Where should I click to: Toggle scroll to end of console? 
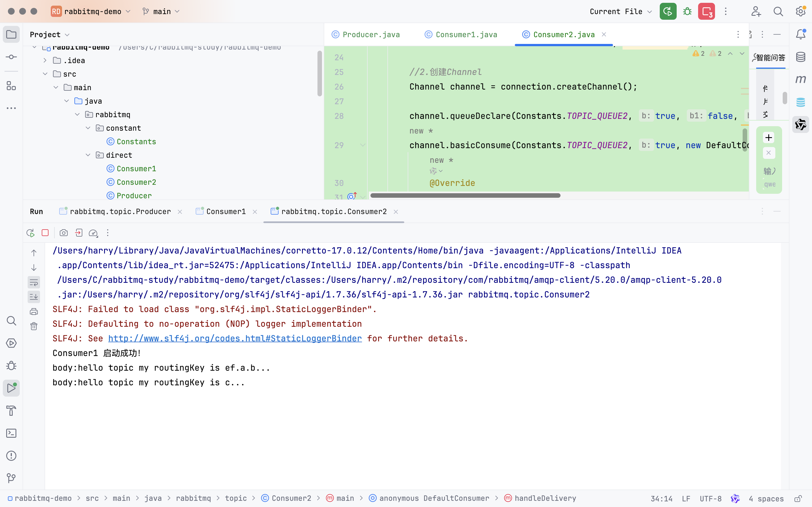click(x=34, y=297)
